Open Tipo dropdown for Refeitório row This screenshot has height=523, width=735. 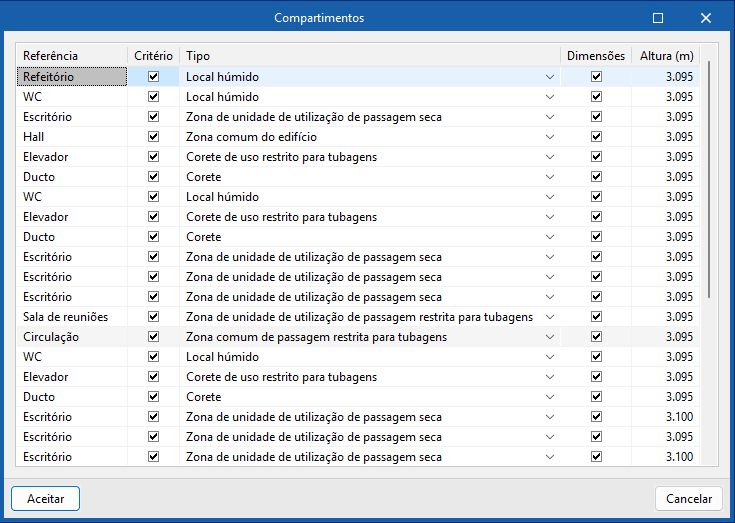[550, 77]
